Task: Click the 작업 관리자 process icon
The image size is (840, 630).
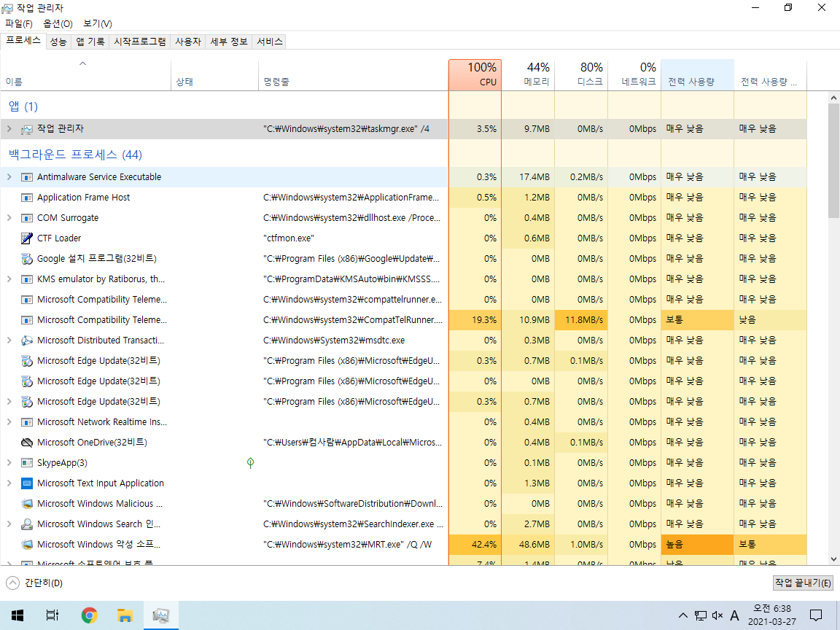Action: [27, 129]
